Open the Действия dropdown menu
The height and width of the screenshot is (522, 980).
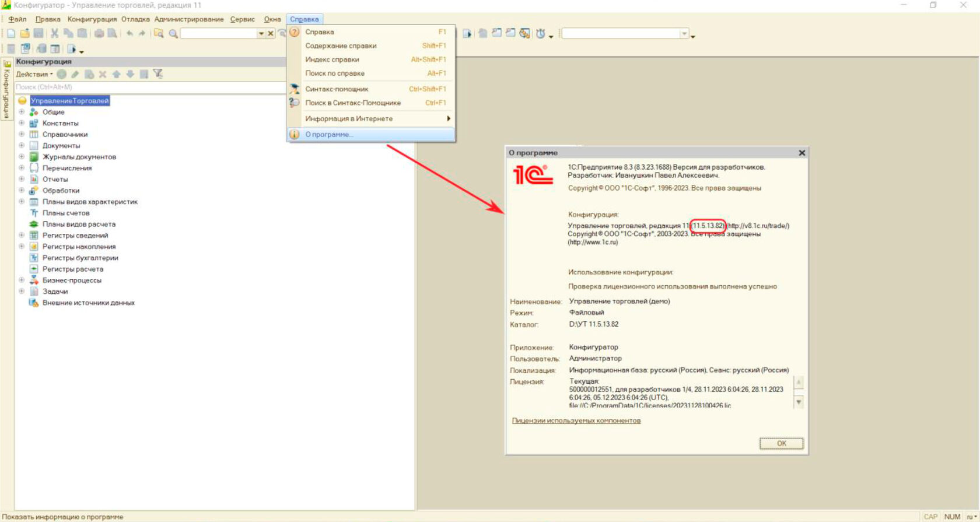coord(34,74)
